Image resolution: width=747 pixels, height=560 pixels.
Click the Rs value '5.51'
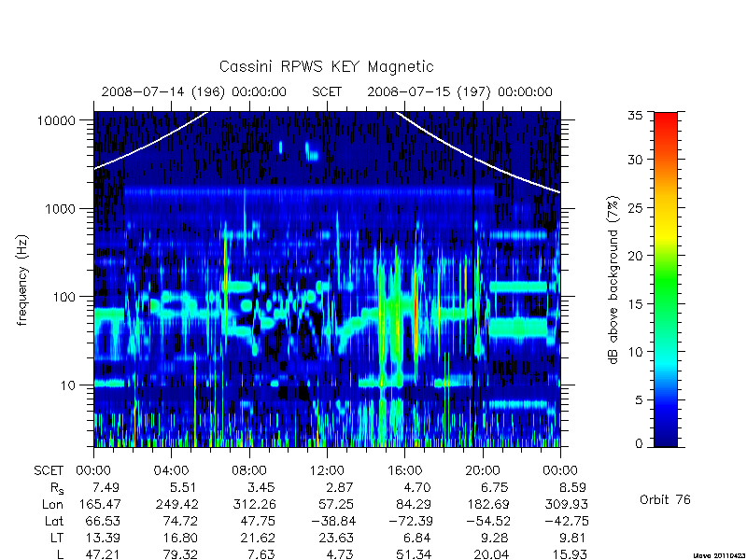(x=182, y=487)
